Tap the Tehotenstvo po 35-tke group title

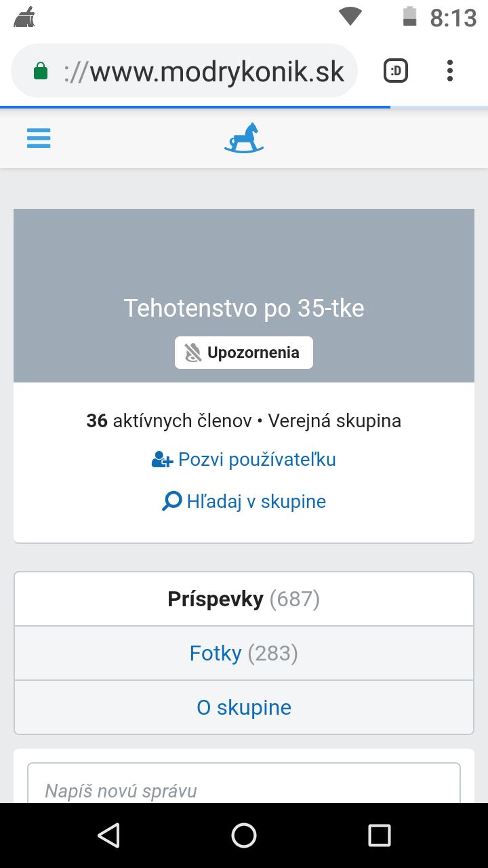click(244, 309)
